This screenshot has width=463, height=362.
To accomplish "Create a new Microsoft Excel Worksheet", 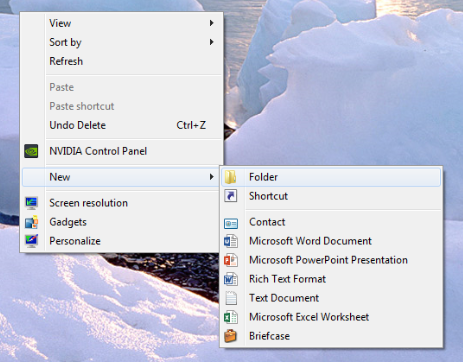I will click(x=331, y=317).
